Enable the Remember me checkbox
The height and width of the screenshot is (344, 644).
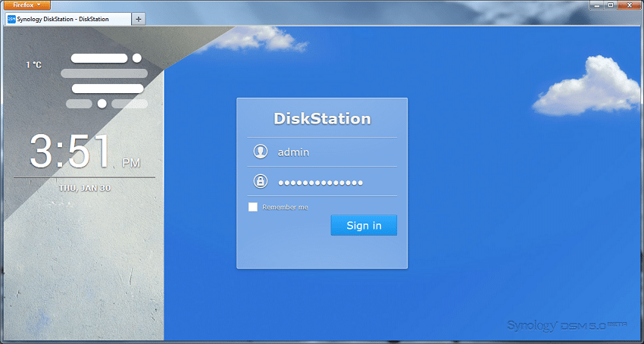(253, 207)
